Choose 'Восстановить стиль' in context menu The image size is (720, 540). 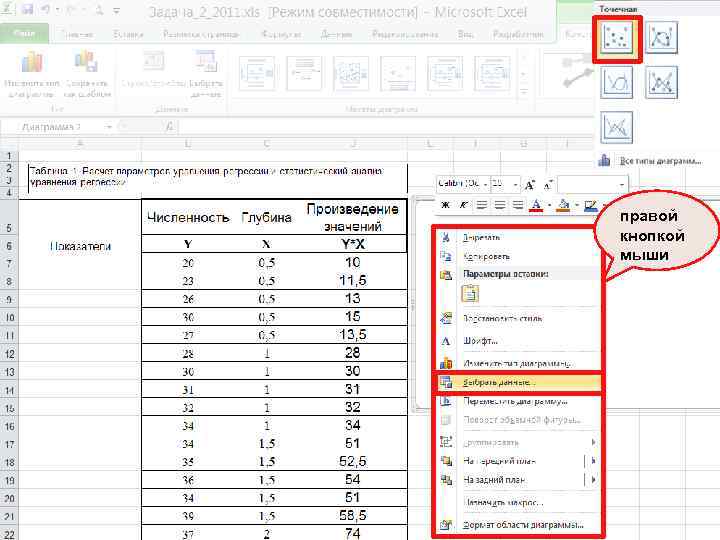point(517,318)
